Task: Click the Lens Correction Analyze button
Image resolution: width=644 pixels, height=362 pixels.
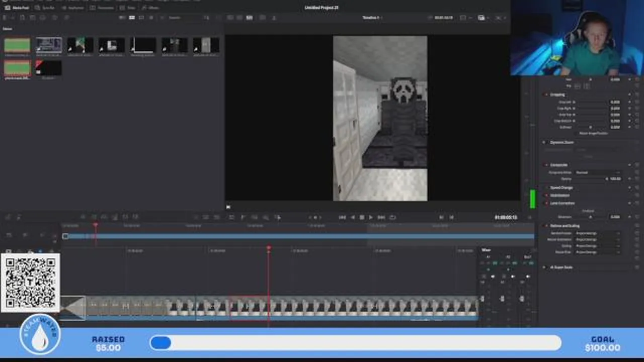Action: click(588, 211)
